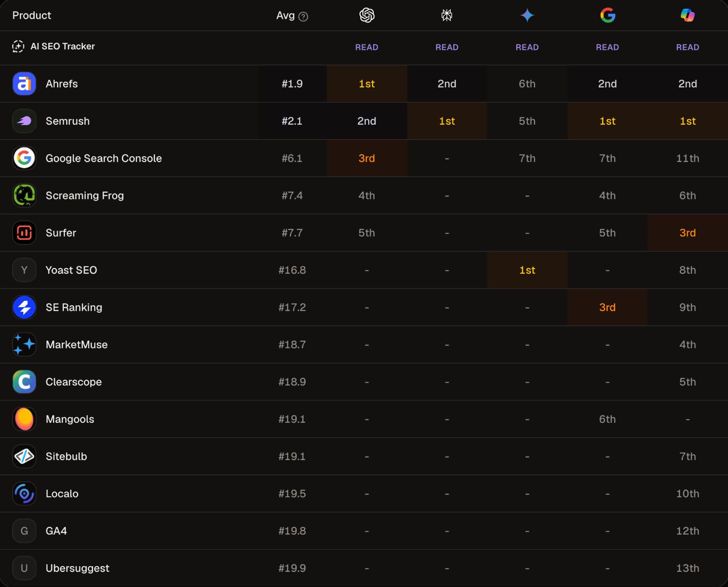Open READ link under Copilot column
Screen dimensions: 728x587
coord(687,47)
